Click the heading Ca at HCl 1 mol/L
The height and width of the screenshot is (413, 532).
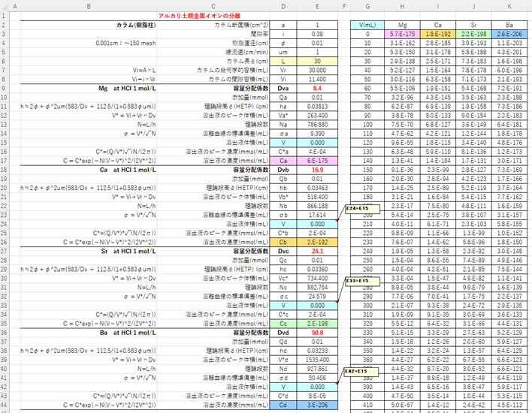click(128, 170)
